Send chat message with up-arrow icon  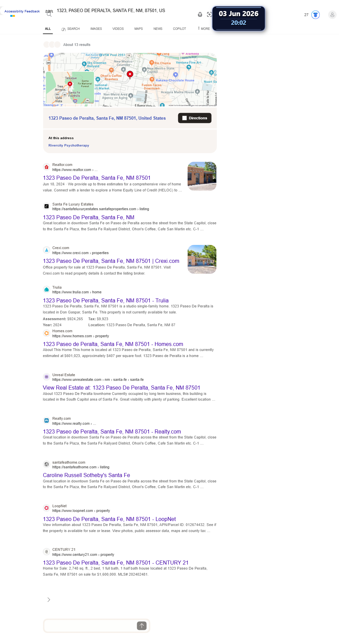point(142,626)
